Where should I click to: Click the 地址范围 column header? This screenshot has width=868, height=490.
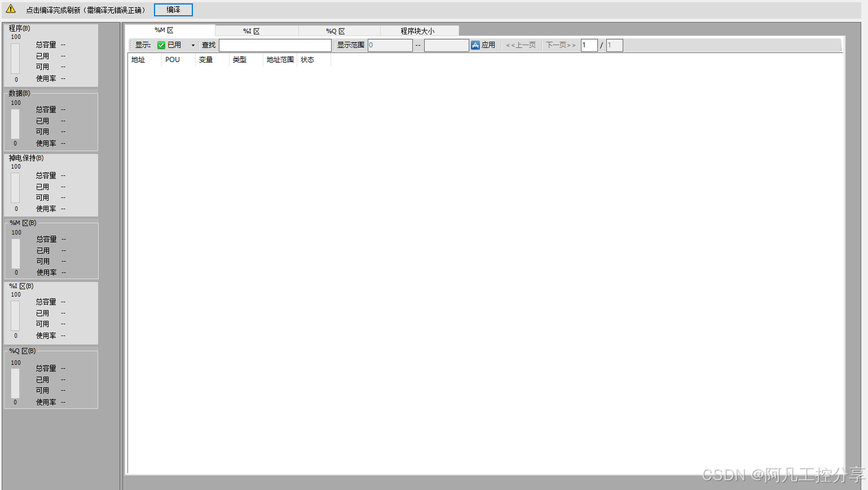(280, 60)
